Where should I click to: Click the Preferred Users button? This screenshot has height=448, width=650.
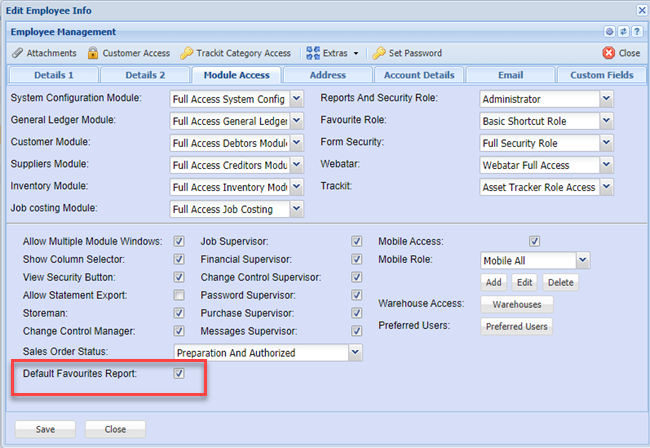[517, 326]
